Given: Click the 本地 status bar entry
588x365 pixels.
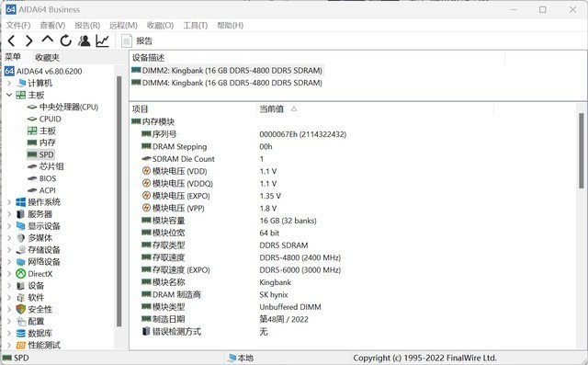Looking at the screenshot, I should point(241,358).
